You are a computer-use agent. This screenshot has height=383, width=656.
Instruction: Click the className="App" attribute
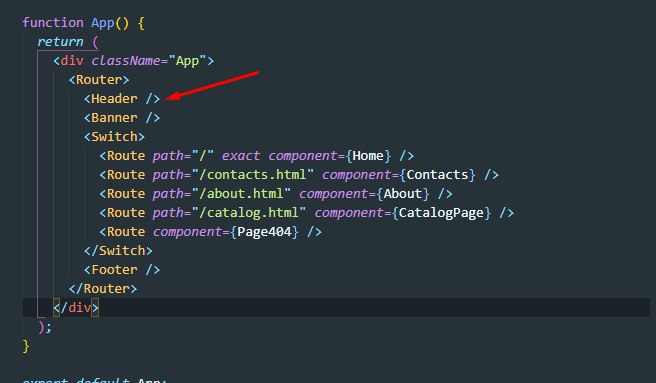pos(149,61)
